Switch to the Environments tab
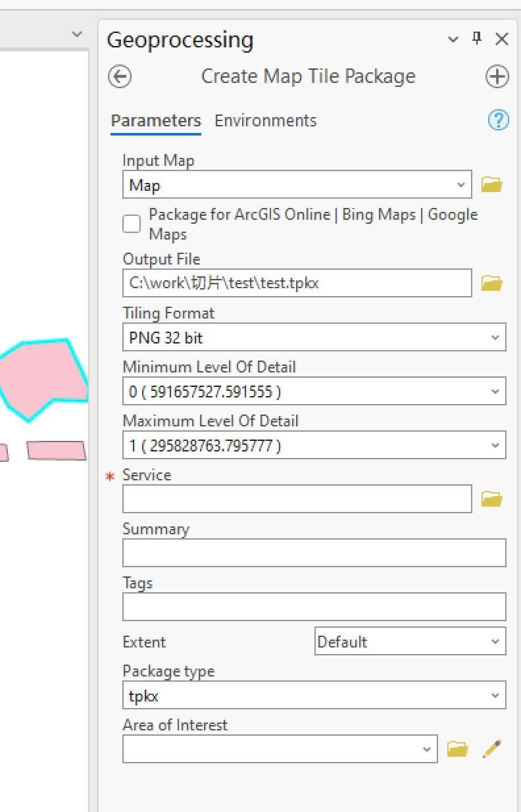 click(x=266, y=121)
